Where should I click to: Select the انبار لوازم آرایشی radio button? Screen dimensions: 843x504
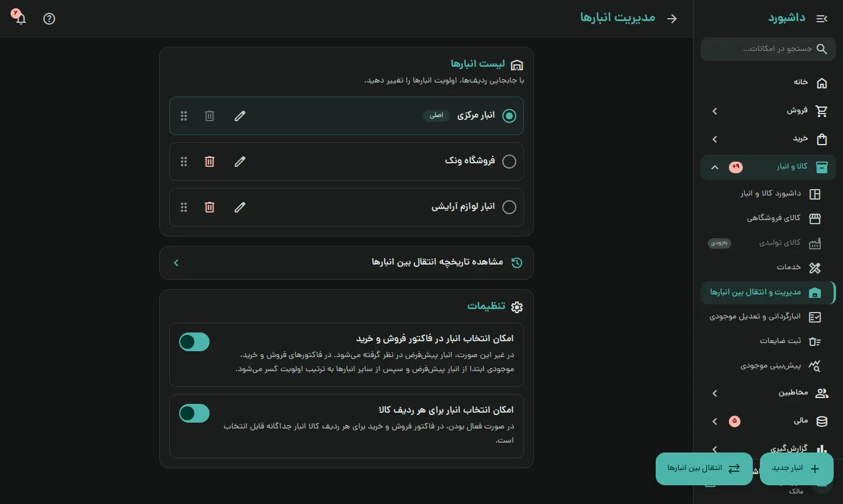click(x=509, y=207)
